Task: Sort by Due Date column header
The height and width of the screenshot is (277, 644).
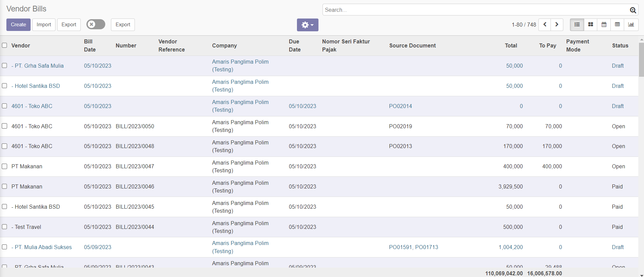Action: 295,45
